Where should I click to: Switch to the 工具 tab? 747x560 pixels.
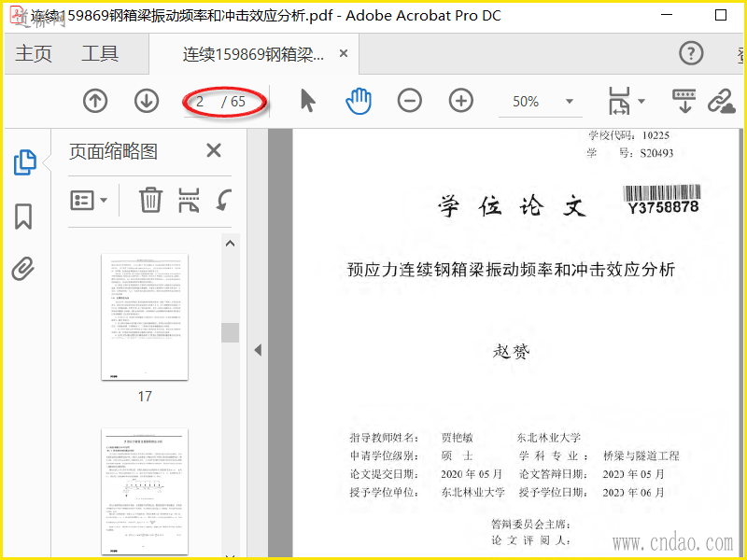click(100, 53)
